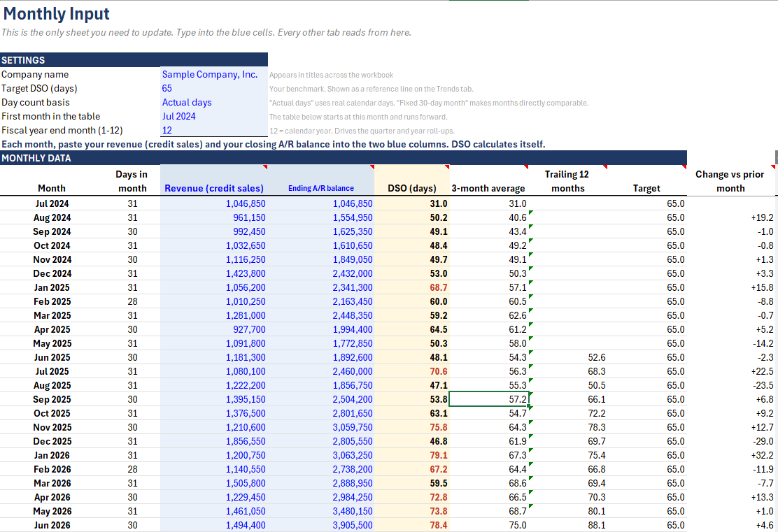The width and height of the screenshot is (778, 532).
Task: Select the Day count basis cell Actual days
Action: click(214, 102)
